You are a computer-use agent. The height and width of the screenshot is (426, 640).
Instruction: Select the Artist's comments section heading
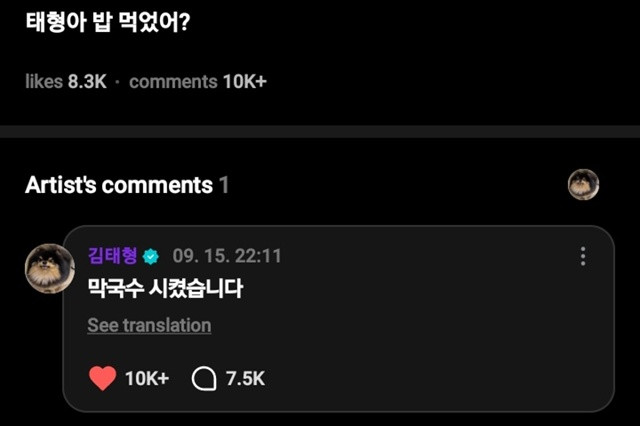click(119, 185)
